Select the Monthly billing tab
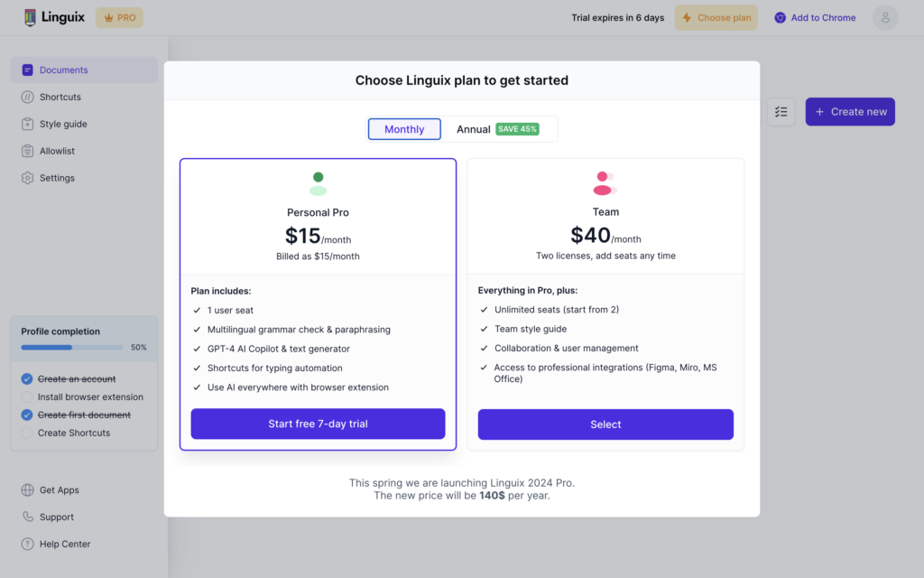 pyautogui.click(x=403, y=128)
